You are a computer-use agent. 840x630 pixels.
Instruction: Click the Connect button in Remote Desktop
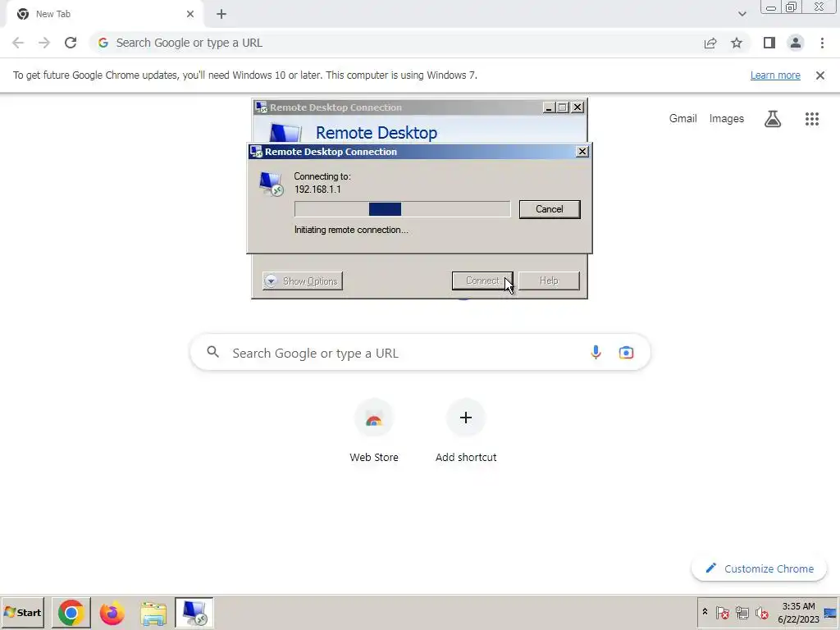[x=482, y=281]
